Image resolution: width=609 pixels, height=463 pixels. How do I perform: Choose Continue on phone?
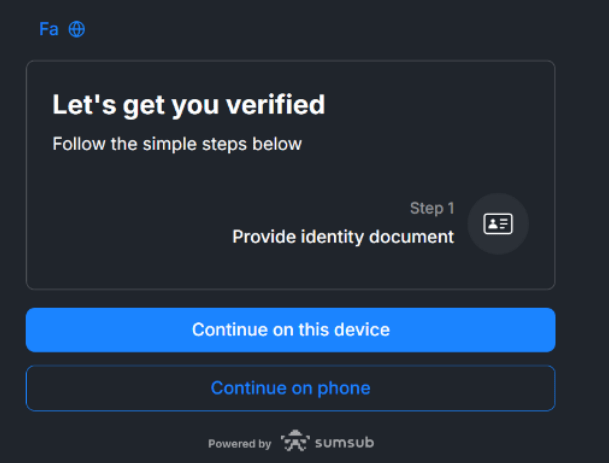pos(290,388)
